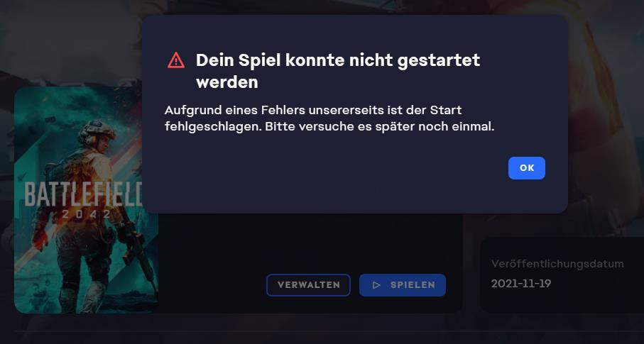Screen dimensions: 644x344
Task: Click empty dialog area left of OK
Action: (329, 168)
